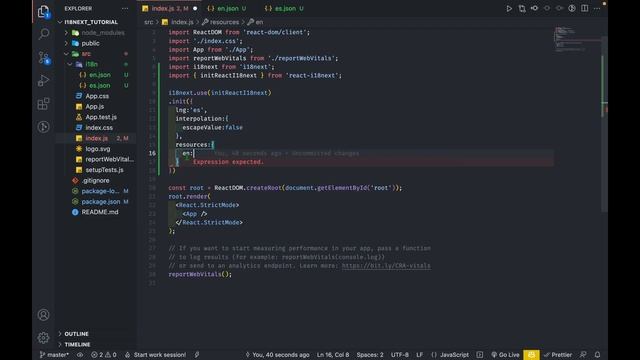Image resolution: width=640 pixels, height=360 pixels.
Task: Open the Accounts icon in activity bar
Action: (43, 315)
